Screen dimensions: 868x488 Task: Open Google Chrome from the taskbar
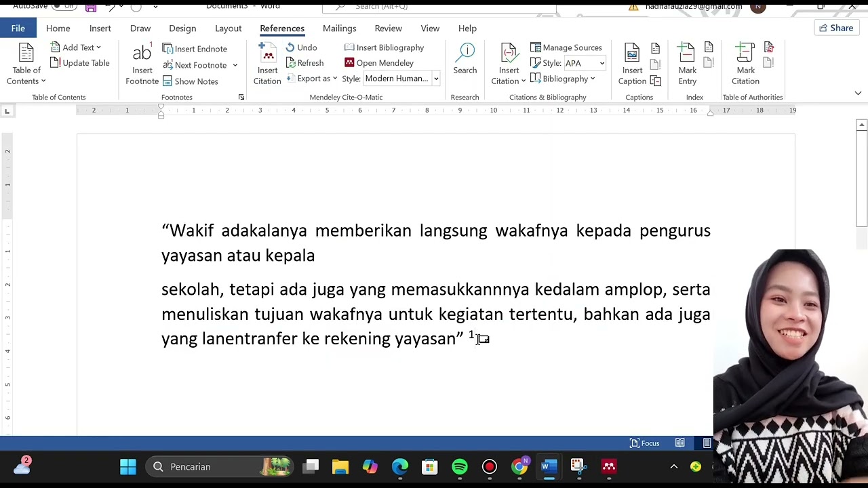point(519,466)
